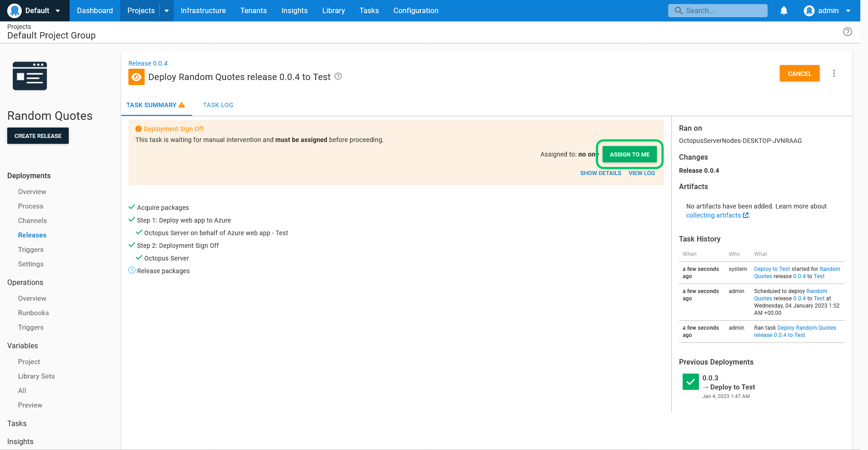Expand the admin user menu arrow

click(848, 11)
